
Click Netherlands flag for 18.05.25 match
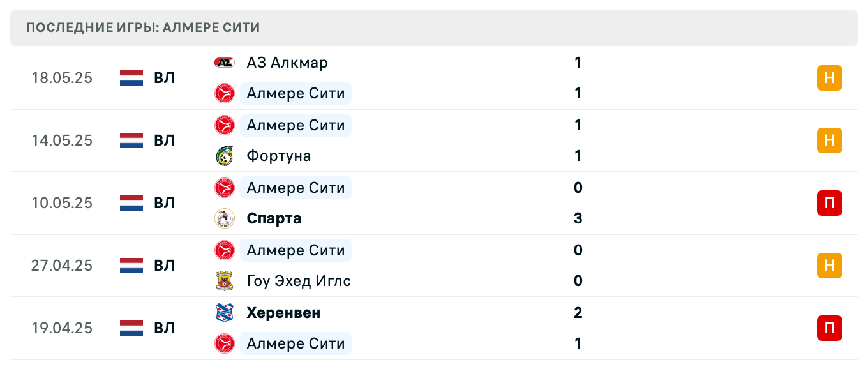pyautogui.click(x=131, y=78)
